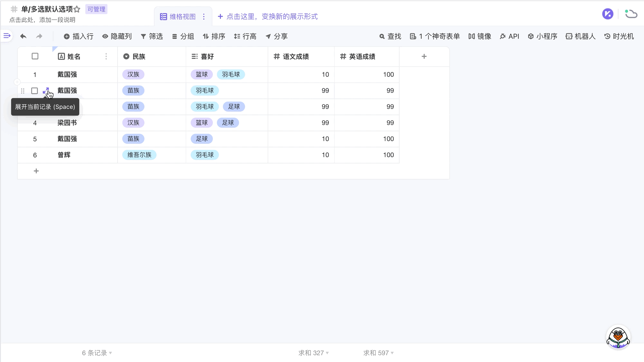This screenshot has width=644, height=362.
Task: Check the second row's checkbox
Action: [x=34, y=91]
